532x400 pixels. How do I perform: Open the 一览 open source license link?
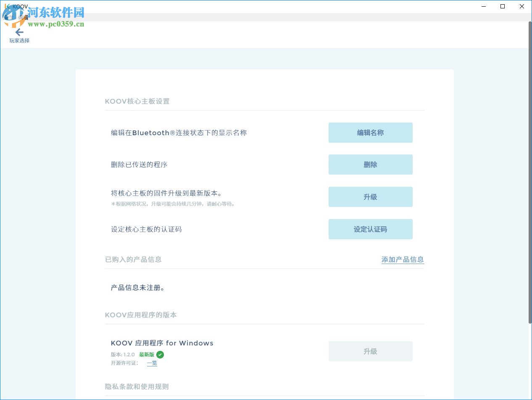[x=152, y=363]
